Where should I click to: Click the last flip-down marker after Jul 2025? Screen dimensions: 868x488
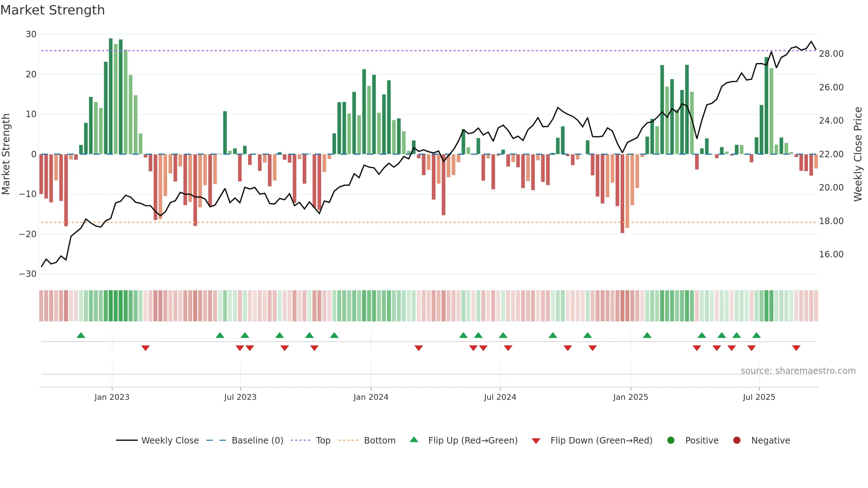click(x=796, y=348)
